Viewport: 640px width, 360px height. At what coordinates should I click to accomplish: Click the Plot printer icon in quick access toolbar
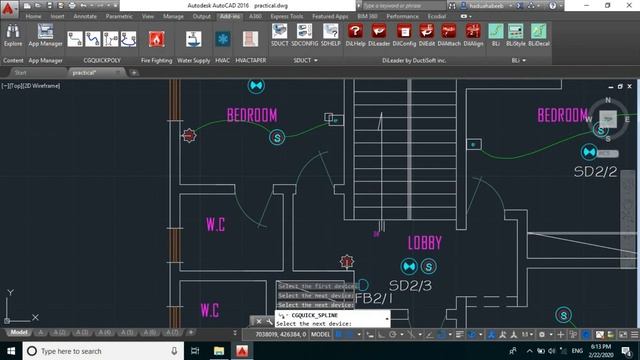click(x=72, y=6)
